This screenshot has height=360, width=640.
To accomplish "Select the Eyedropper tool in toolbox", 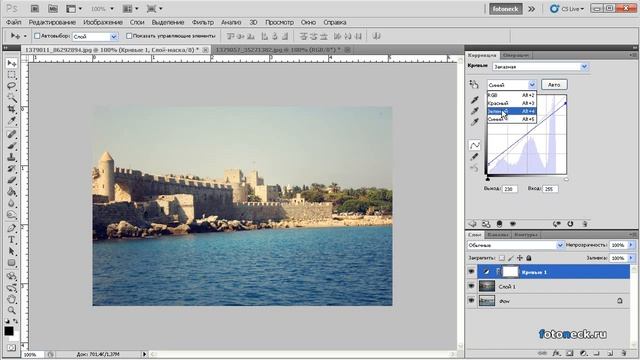I will point(11,120).
